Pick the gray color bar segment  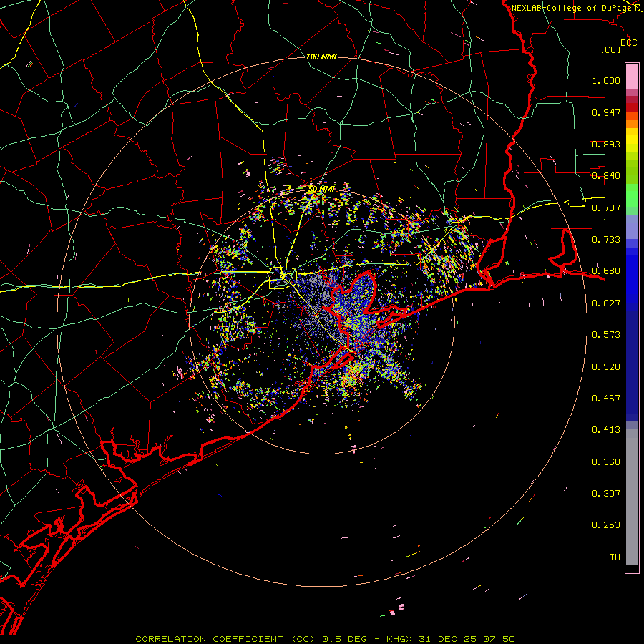632,497
